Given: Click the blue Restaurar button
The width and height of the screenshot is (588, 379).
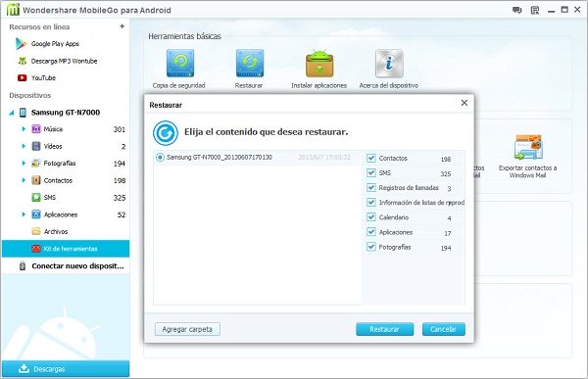Looking at the screenshot, I should 385,329.
